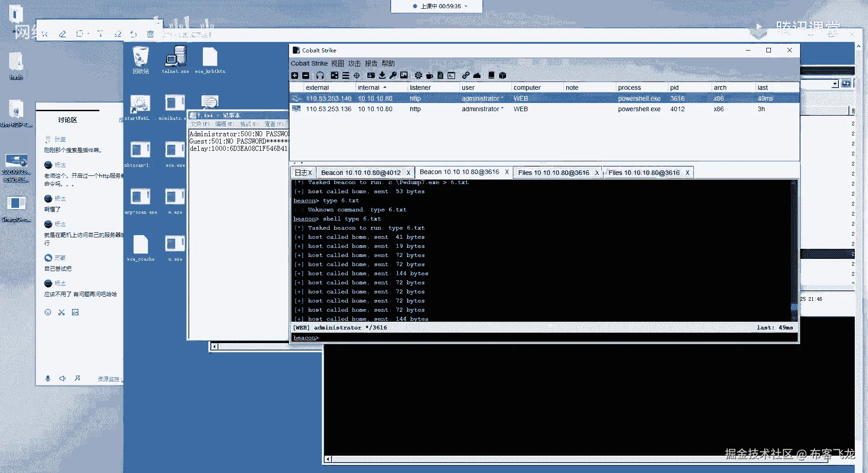Open the 攻击 menu
This screenshot has height=473, width=868.
pos(354,63)
